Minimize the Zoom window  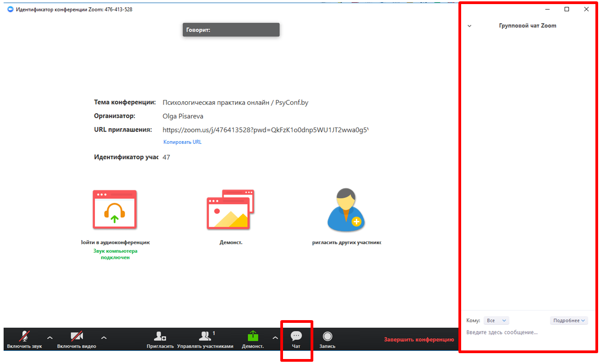point(547,9)
